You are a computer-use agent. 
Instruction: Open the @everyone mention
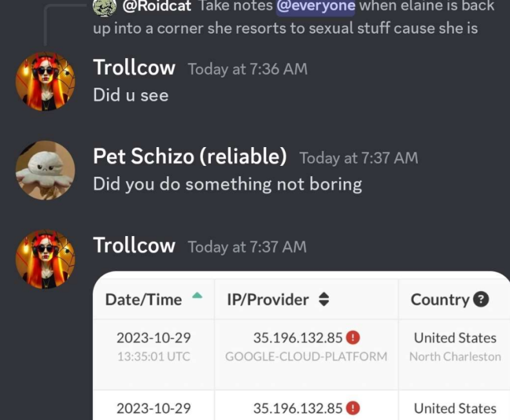tap(315, 6)
